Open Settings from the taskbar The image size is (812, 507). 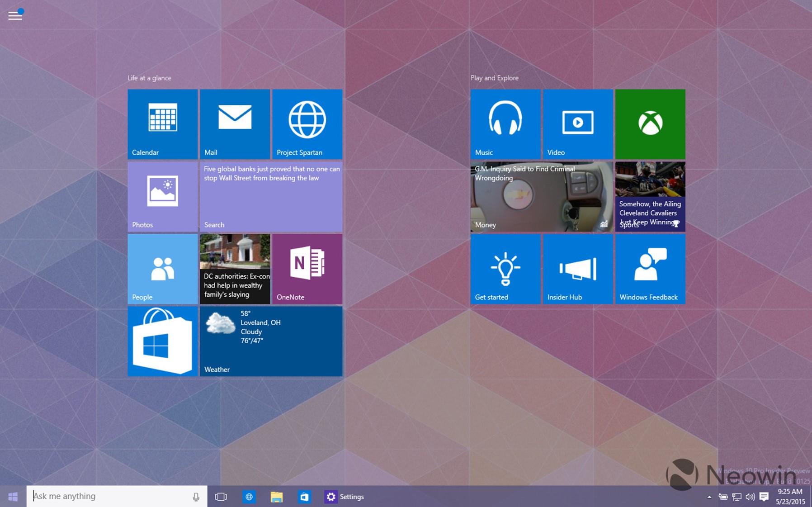tap(345, 497)
